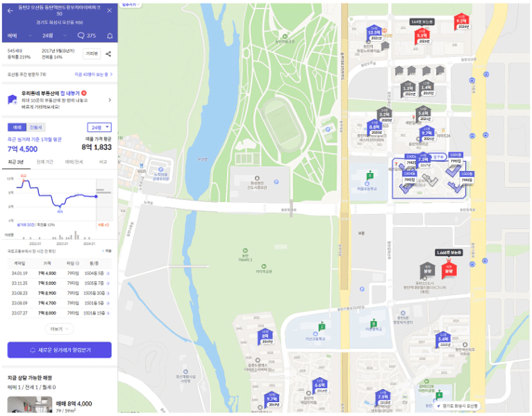Select the 비교 chart tab
This screenshot has height=416, width=532.
103,163
